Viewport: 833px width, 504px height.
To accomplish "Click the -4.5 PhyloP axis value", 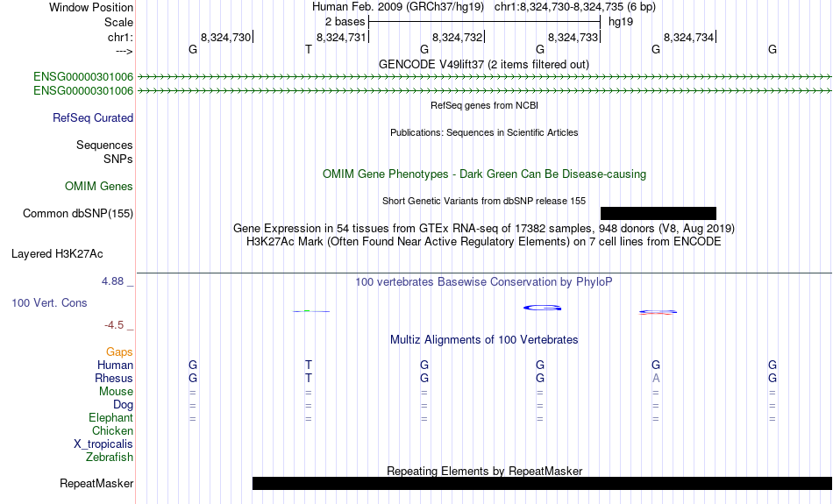I will [x=114, y=325].
